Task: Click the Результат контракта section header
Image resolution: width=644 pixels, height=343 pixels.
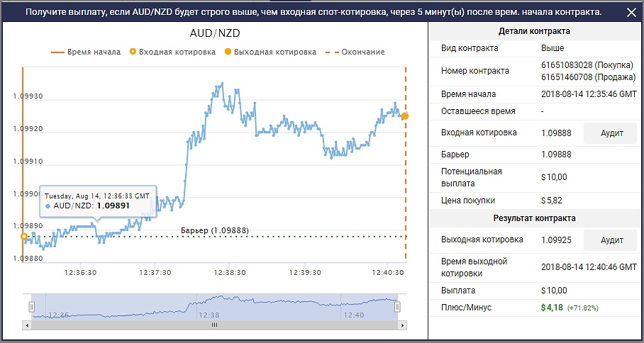Action: pyautogui.click(x=534, y=218)
